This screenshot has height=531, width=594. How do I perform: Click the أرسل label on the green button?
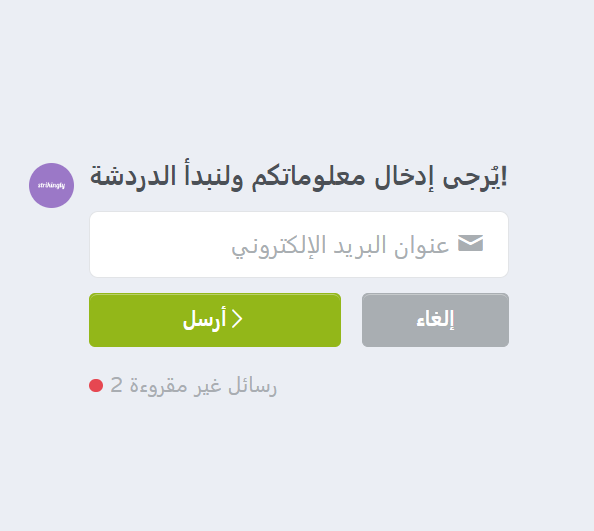point(205,319)
